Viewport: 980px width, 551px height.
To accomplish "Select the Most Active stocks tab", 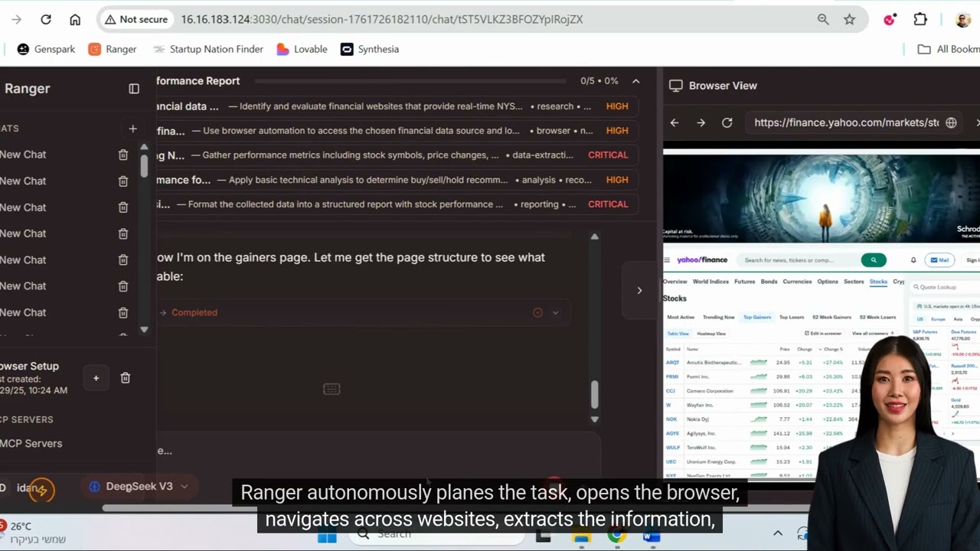I will (x=681, y=317).
